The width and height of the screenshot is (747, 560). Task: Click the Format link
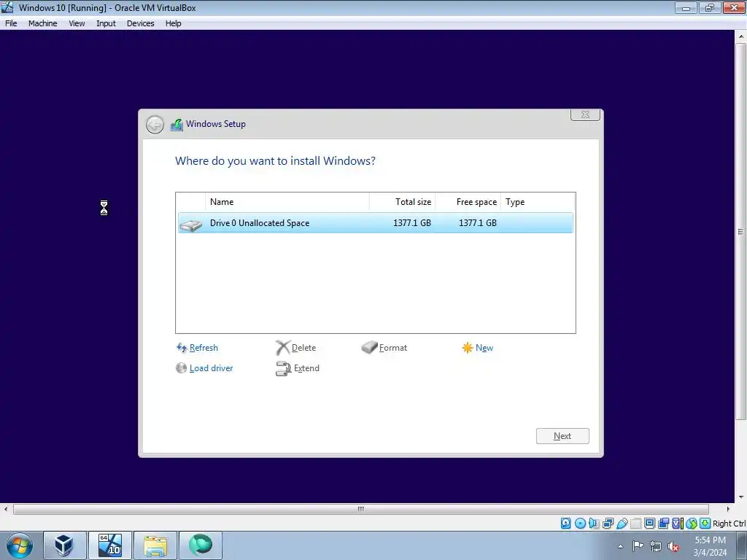click(x=393, y=348)
